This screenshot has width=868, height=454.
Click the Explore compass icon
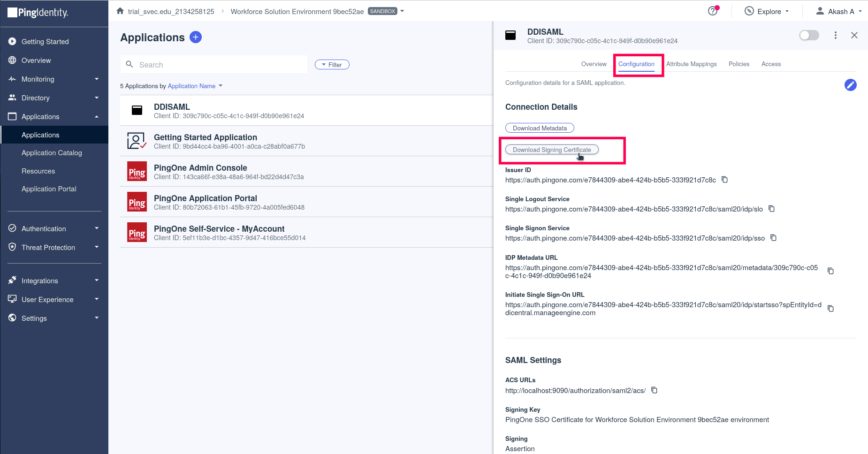pyautogui.click(x=749, y=11)
